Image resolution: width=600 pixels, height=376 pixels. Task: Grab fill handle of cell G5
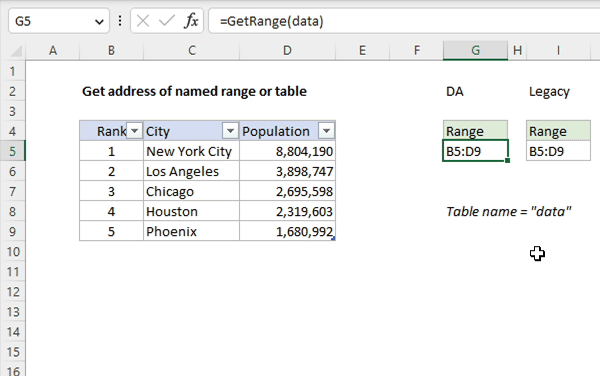click(507, 161)
